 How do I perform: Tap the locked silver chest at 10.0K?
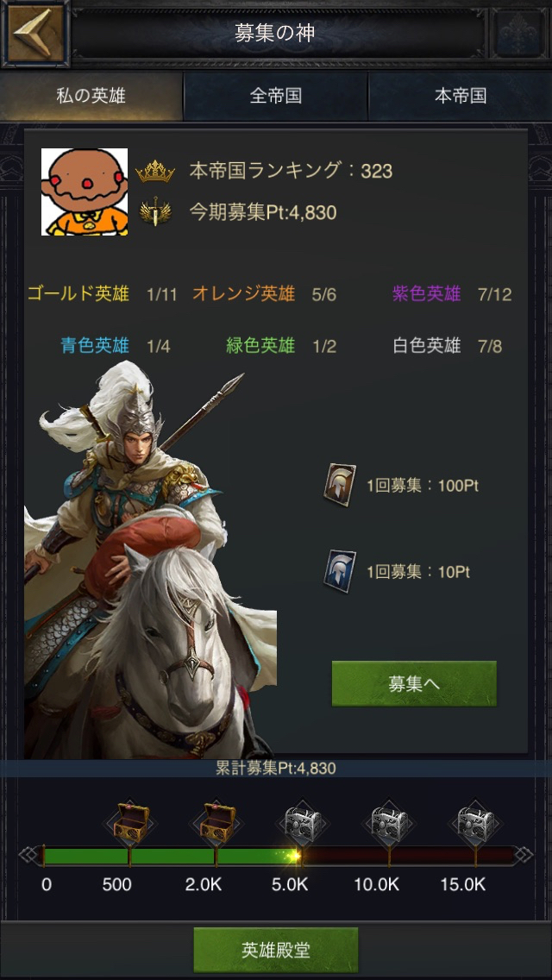coord(390,823)
